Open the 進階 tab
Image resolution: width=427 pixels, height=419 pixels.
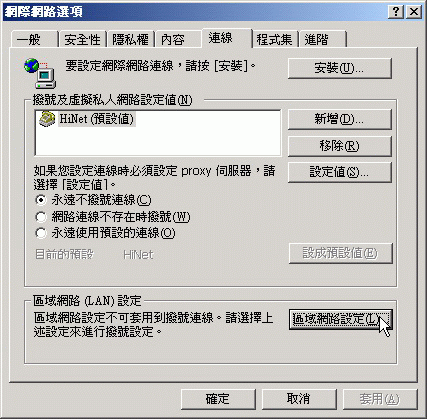[x=323, y=40]
